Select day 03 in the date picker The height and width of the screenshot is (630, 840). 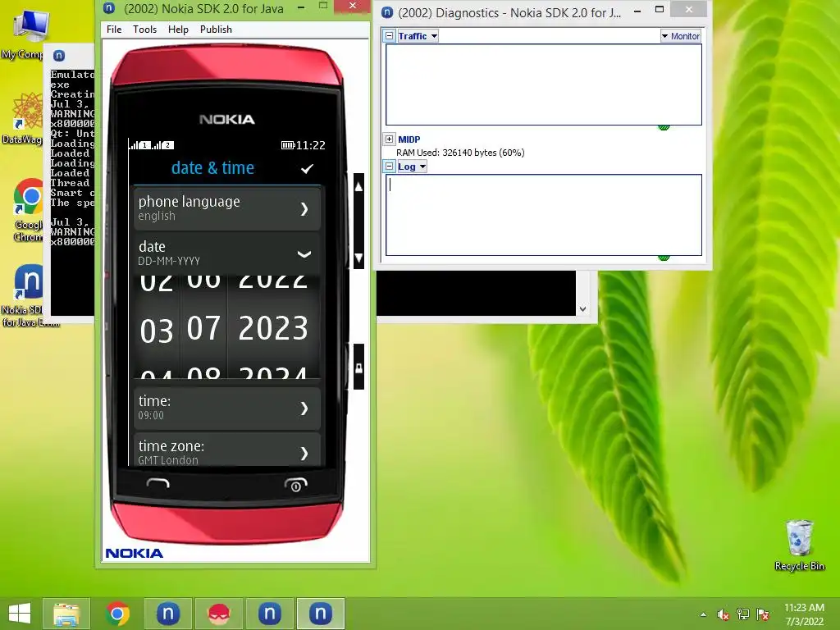[157, 330]
